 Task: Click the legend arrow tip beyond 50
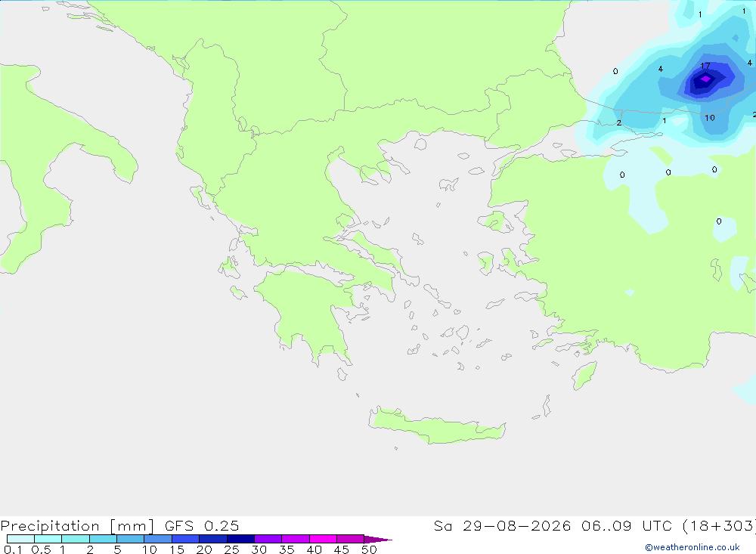[379, 539]
